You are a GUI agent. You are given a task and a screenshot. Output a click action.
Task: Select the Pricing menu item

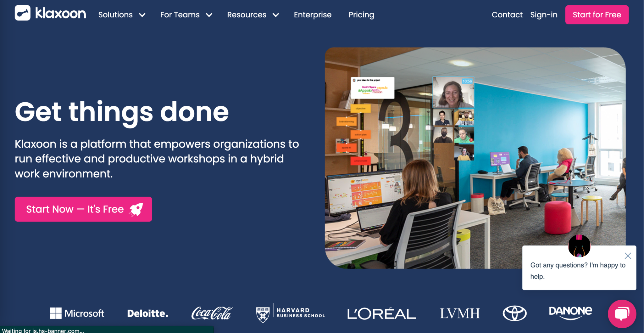pos(361,14)
